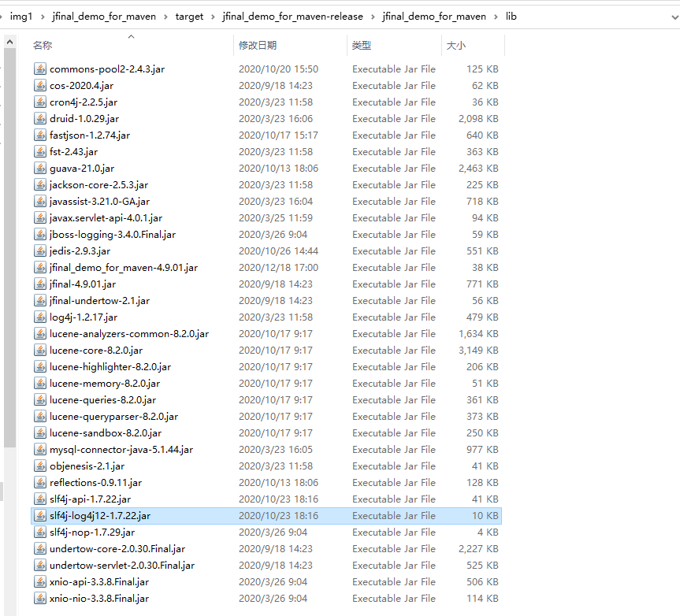This screenshot has height=616, width=680.
Task: Select file reflections-0.9.11.jar
Action: pyautogui.click(x=266, y=483)
